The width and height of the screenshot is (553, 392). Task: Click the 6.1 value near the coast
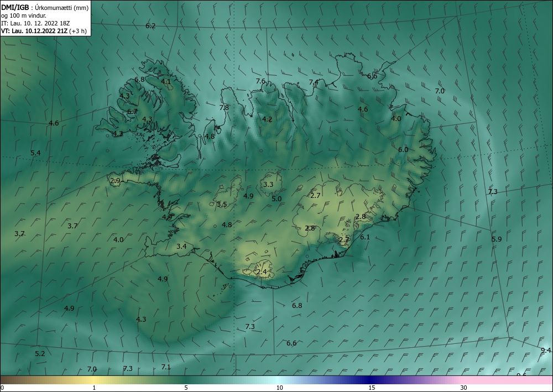click(x=365, y=237)
